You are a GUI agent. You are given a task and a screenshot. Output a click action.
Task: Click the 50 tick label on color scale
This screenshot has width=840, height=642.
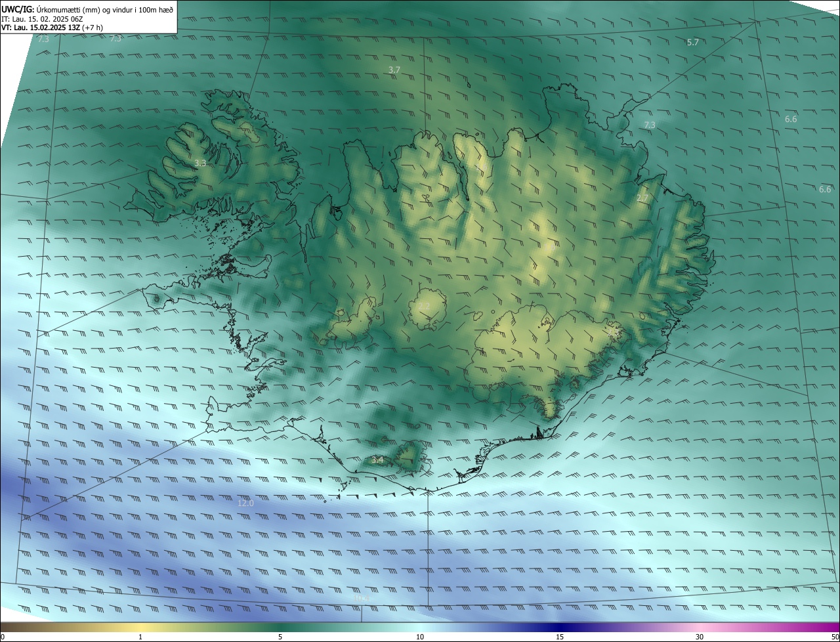click(x=835, y=637)
